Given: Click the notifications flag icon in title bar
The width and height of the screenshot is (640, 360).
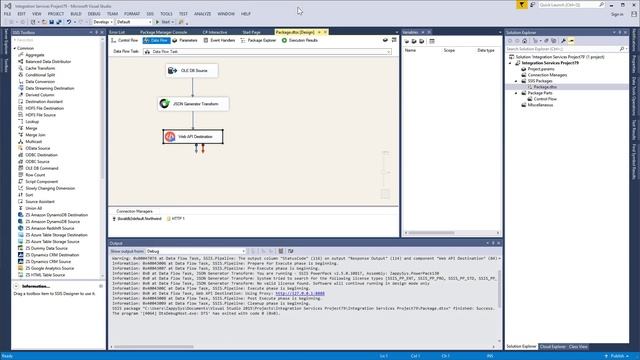Looking at the screenshot, I should (x=522, y=4).
